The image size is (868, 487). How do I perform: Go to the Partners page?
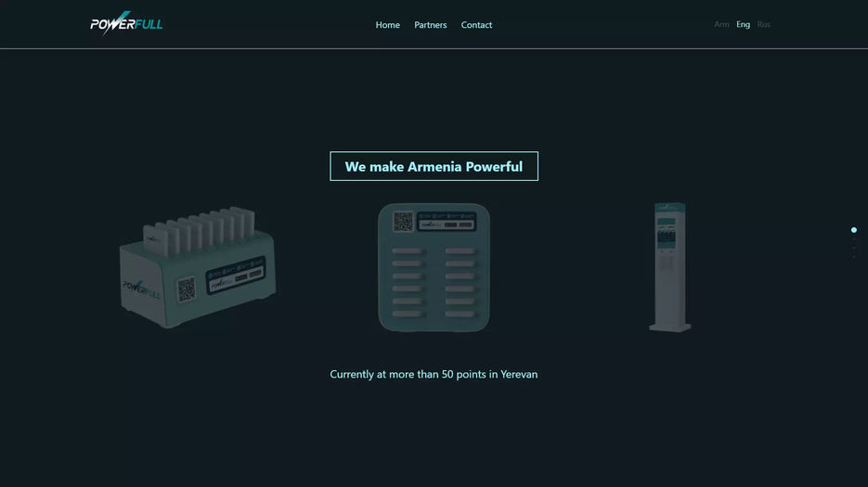tap(430, 25)
